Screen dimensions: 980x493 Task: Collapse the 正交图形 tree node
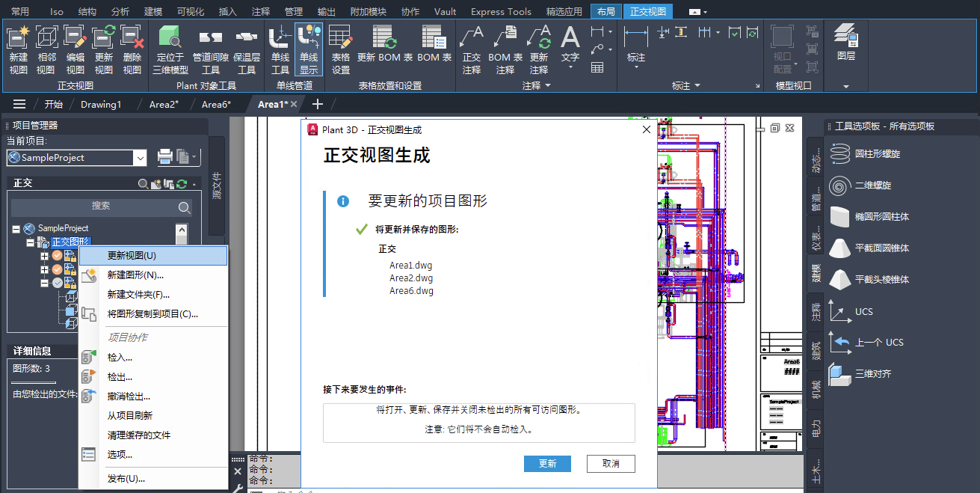point(30,242)
